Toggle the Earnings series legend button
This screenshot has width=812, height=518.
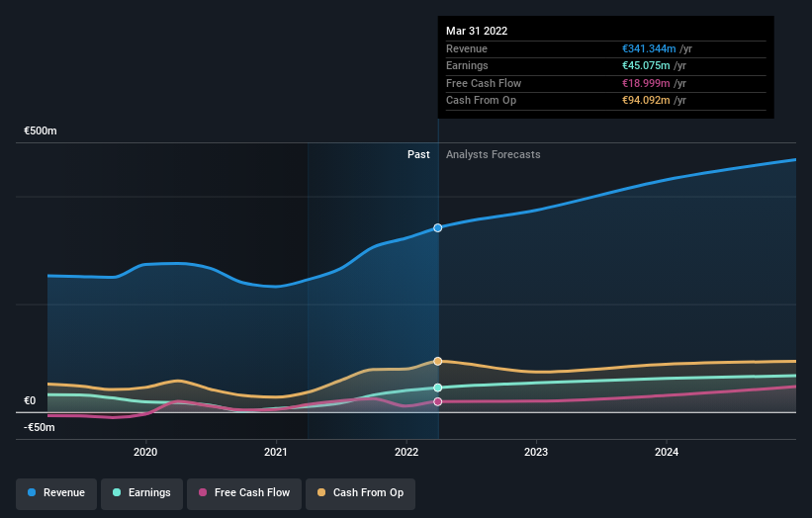coord(141,493)
